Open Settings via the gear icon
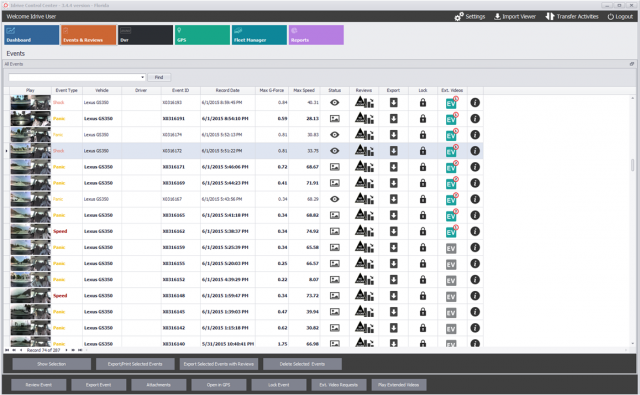The width and height of the screenshot is (640, 395). tap(459, 16)
